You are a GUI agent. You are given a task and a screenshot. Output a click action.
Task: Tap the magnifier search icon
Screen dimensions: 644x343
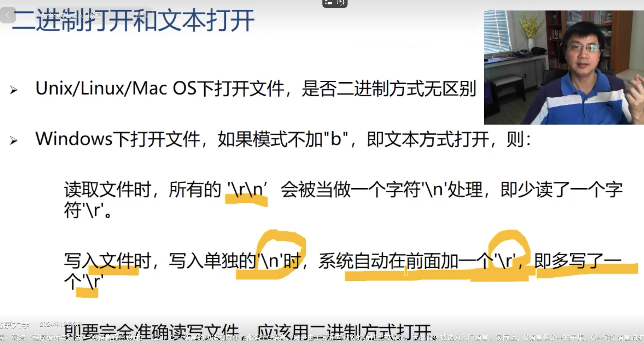pos(131,15)
